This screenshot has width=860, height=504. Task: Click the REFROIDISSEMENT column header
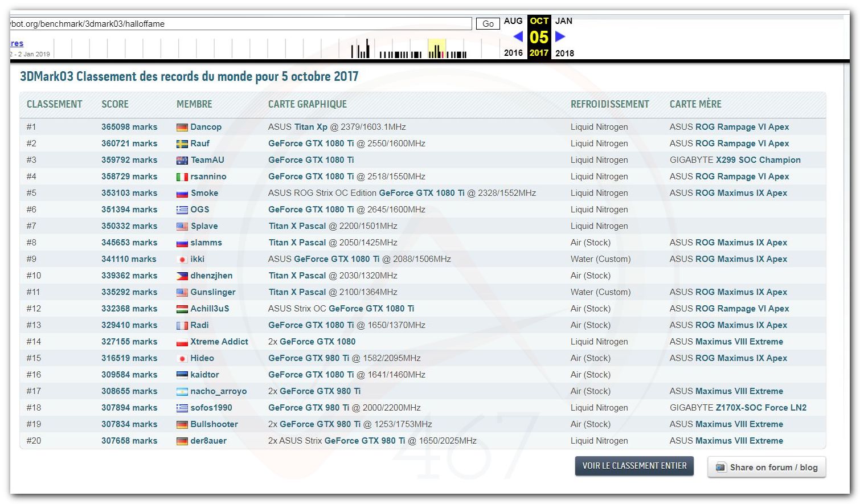[x=610, y=104]
